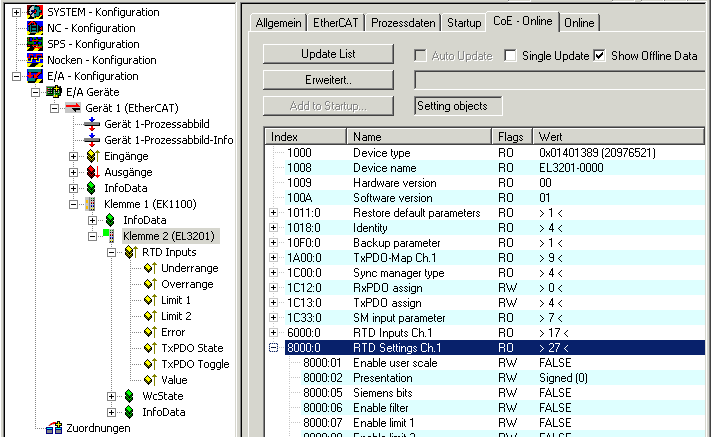Expand the WcState tree node

112,396
